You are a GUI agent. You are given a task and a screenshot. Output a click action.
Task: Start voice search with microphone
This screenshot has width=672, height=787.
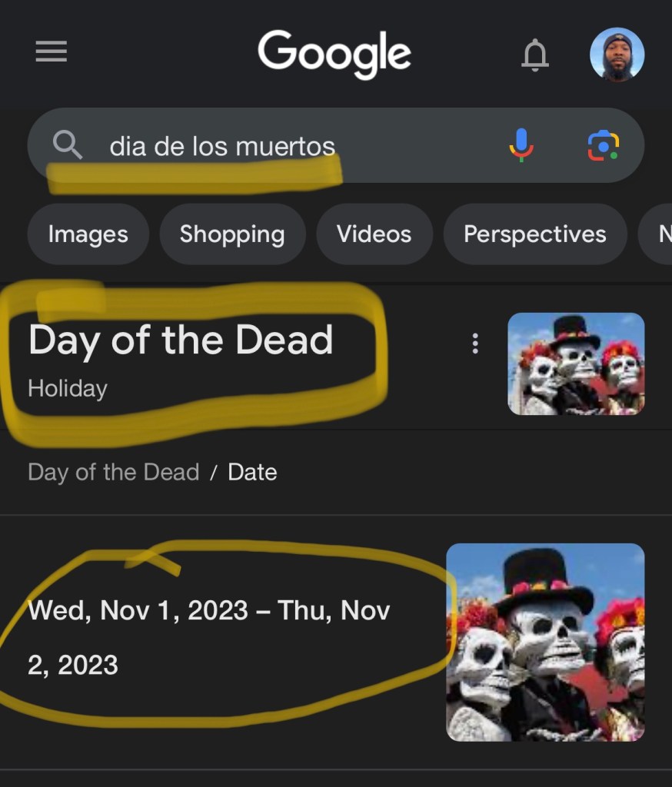521,144
